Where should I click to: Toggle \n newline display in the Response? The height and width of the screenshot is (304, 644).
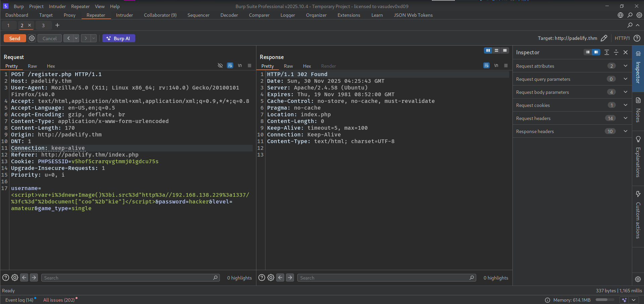click(496, 65)
